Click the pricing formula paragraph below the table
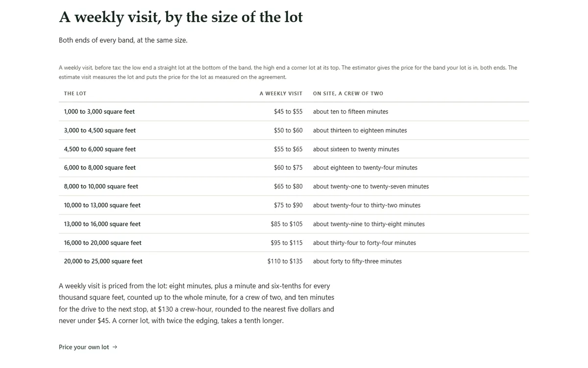 [196, 303]
